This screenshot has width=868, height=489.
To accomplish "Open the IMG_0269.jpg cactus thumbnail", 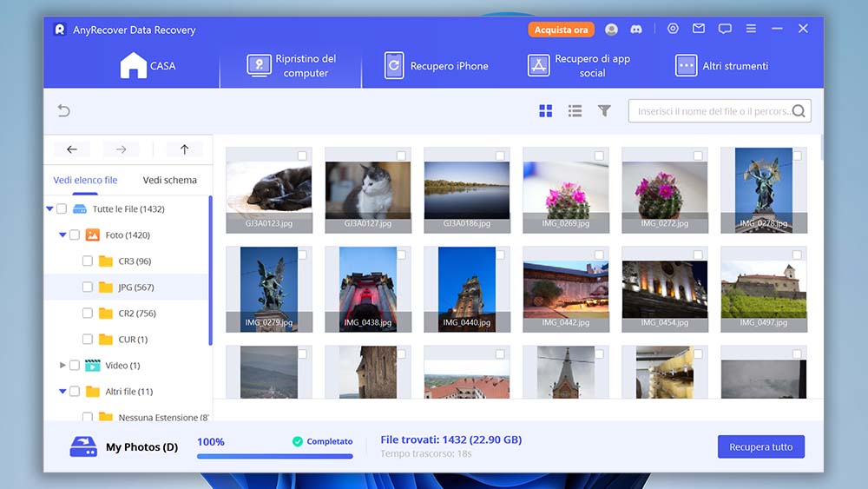I will 566,190.
